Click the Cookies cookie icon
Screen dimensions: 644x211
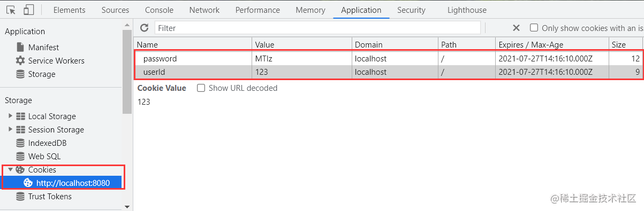pyautogui.click(x=20, y=169)
